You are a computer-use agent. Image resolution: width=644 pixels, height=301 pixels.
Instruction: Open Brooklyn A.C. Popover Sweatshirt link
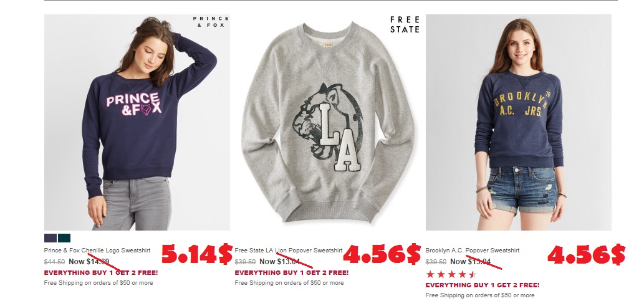473,250
